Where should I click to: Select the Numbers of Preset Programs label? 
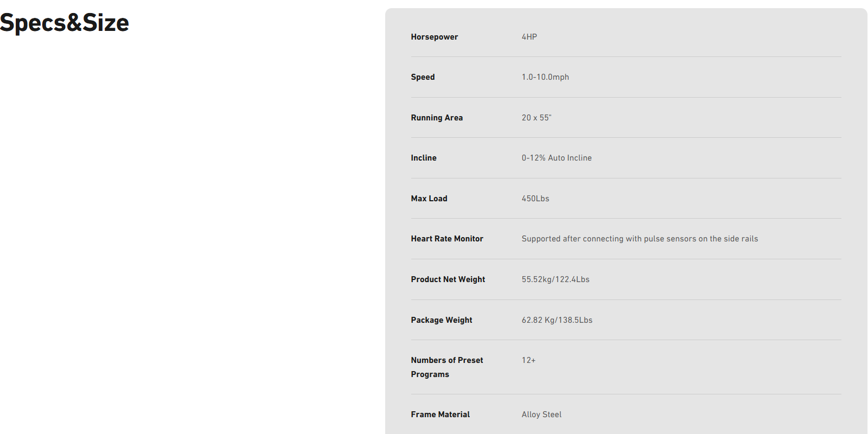pyautogui.click(x=447, y=367)
